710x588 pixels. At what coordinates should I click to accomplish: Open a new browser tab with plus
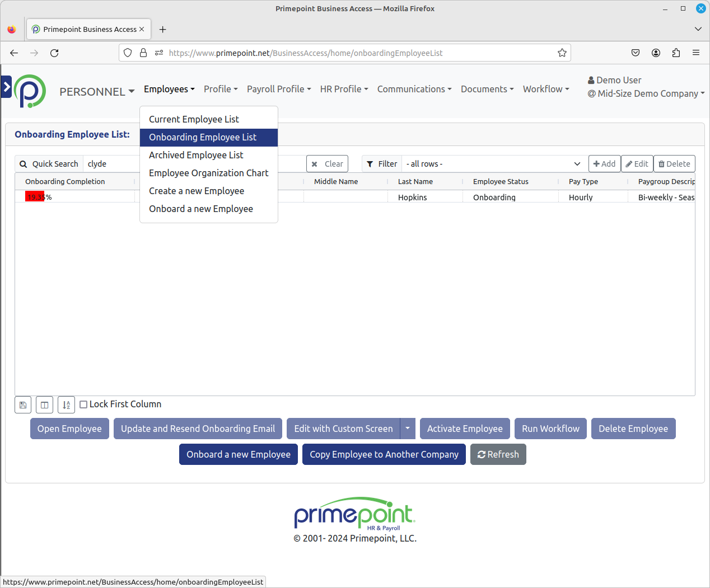(162, 29)
